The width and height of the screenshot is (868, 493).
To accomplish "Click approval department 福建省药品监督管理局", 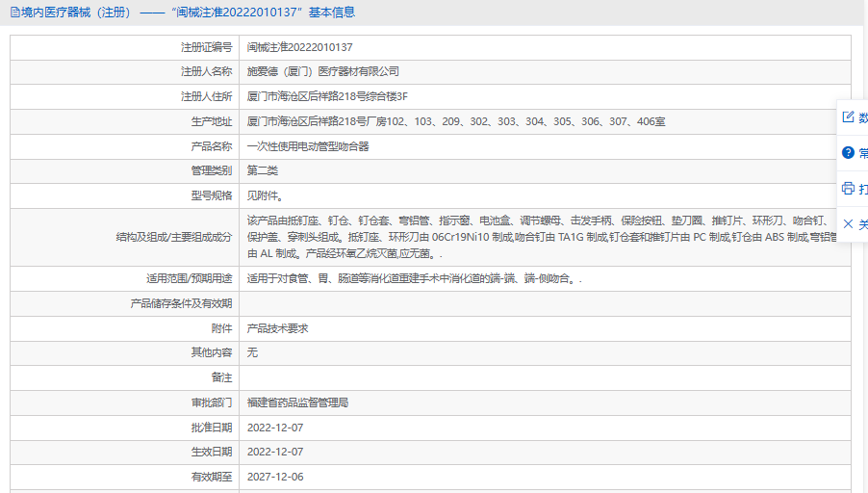I will point(297,402).
